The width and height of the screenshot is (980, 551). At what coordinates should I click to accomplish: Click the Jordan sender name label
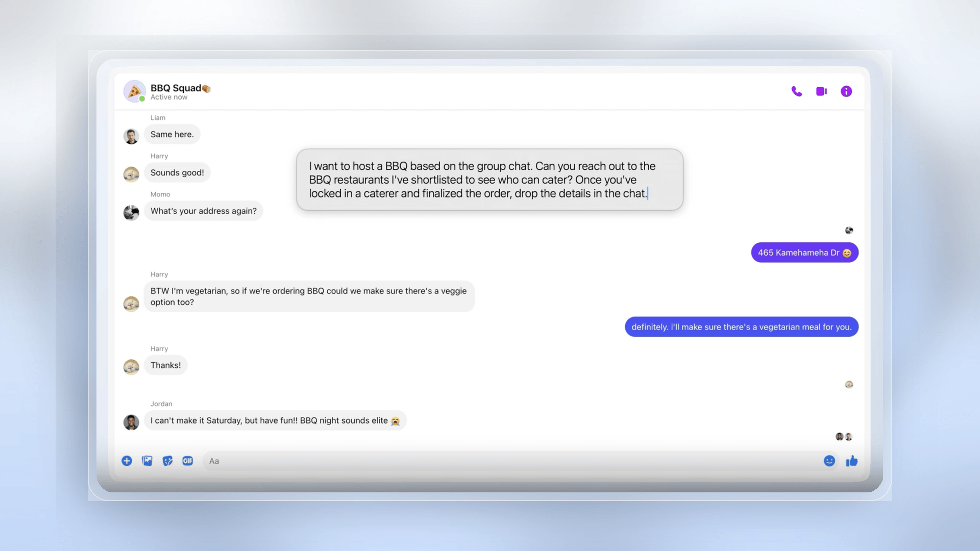tap(161, 404)
